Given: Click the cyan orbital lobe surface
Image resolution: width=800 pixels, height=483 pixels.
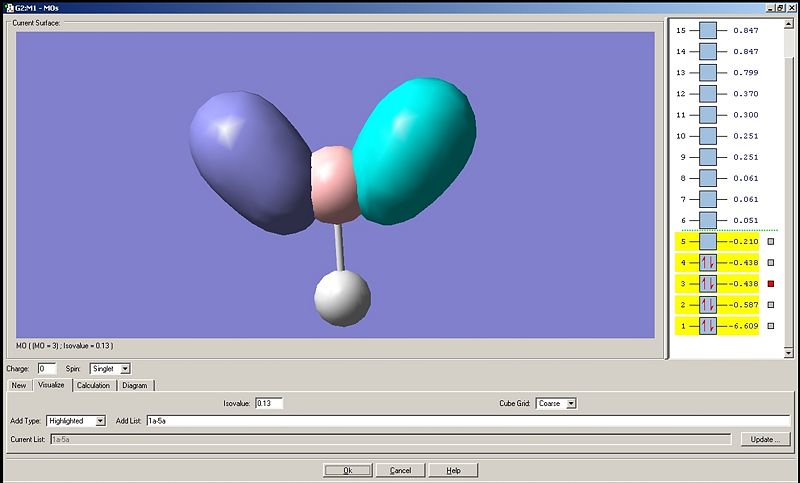Looking at the screenshot, I should point(414,151).
